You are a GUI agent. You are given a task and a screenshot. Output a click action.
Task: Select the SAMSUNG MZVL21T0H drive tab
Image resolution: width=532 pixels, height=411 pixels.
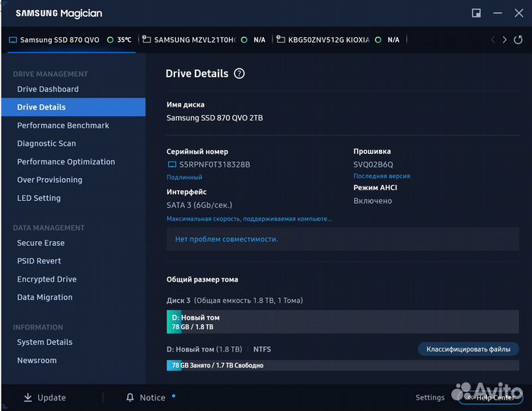[204, 40]
